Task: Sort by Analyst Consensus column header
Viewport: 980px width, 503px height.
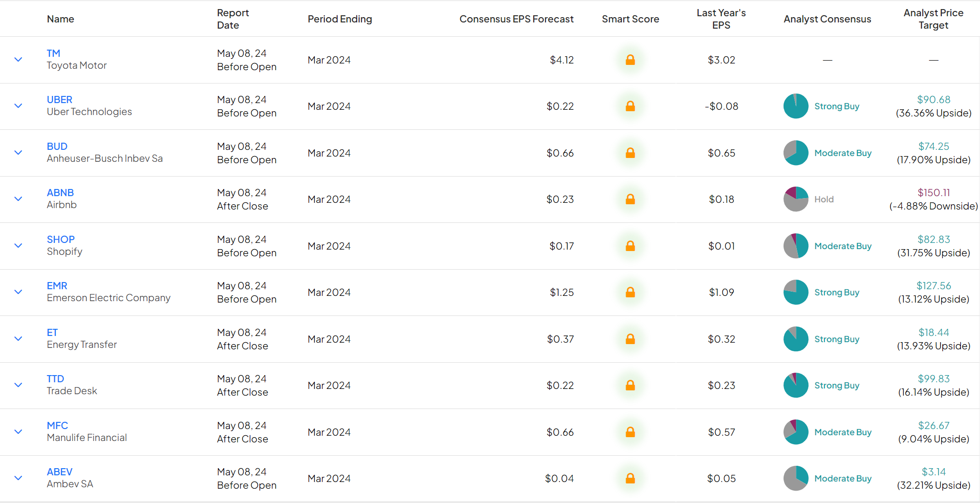Action: click(x=827, y=19)
